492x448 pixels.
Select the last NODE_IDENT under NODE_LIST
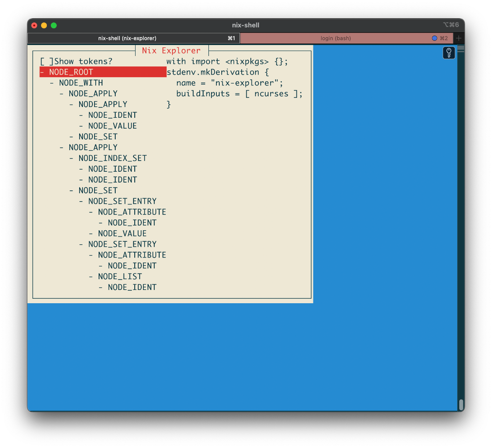click(132, 287)
